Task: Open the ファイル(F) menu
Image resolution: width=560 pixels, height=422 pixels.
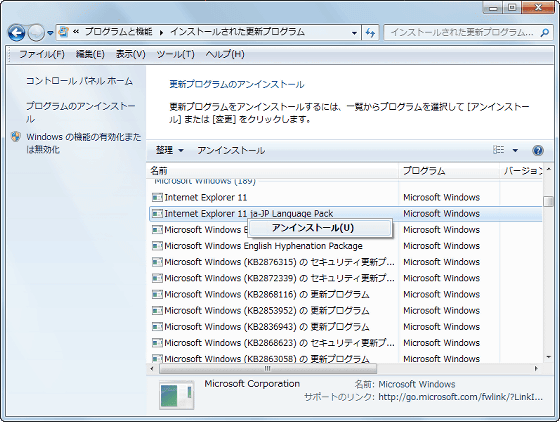Action: pyautogui.click(x=42, y=54)
